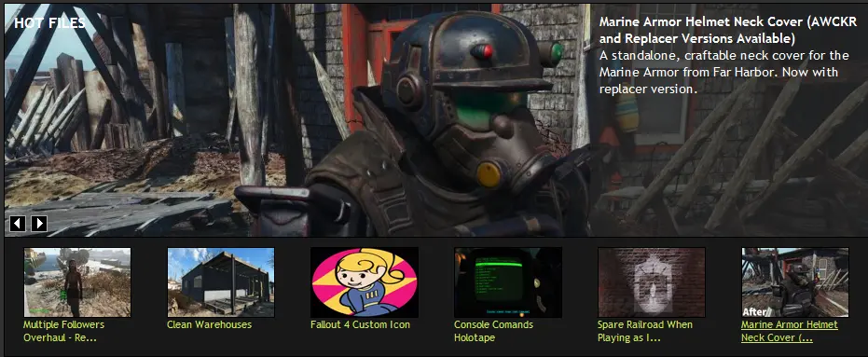Follow the Multiple Followers Overhaul text link
Screen dimensions: 868x357
[x=63, y=331]
